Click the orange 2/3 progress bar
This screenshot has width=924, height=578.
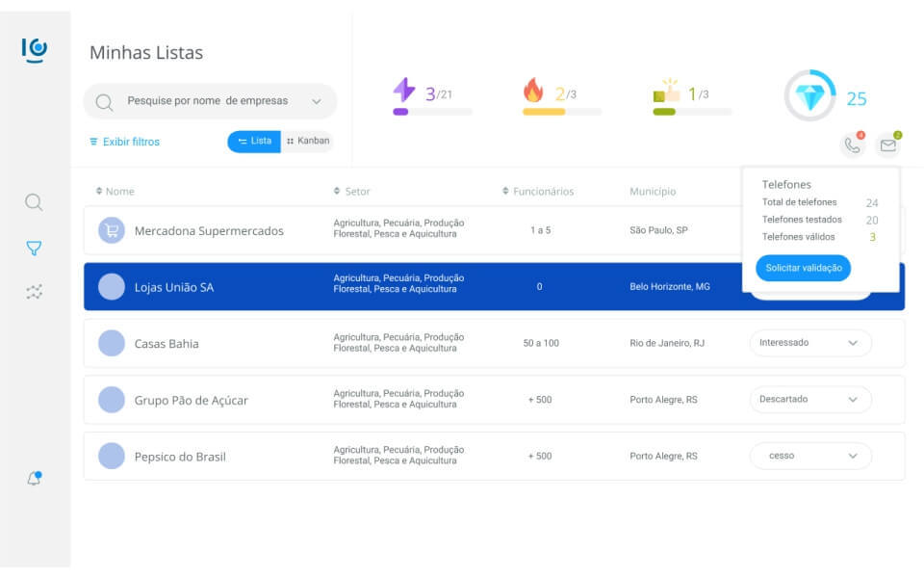tap(562, 112)
